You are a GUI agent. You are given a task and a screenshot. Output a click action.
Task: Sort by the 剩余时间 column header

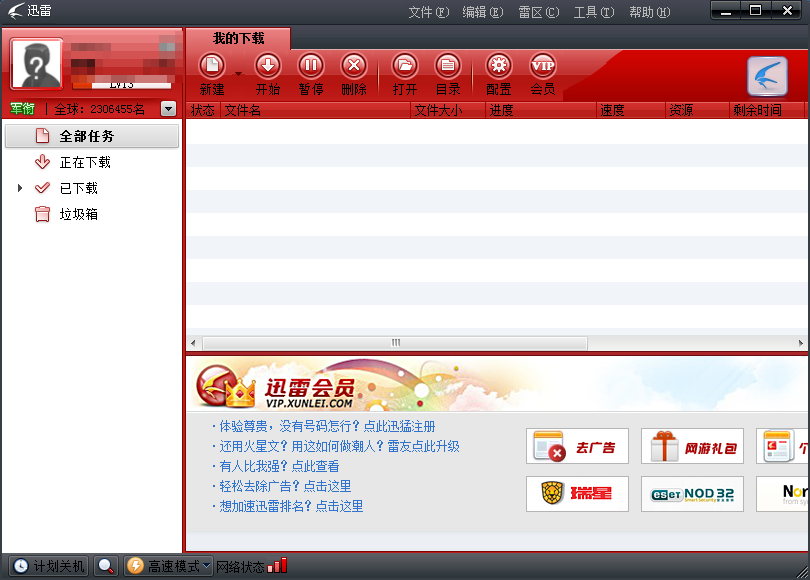(x=767, y=110)
